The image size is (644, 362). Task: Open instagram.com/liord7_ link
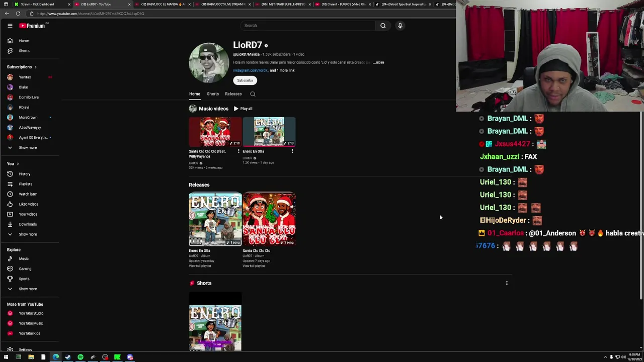[250, 70]
